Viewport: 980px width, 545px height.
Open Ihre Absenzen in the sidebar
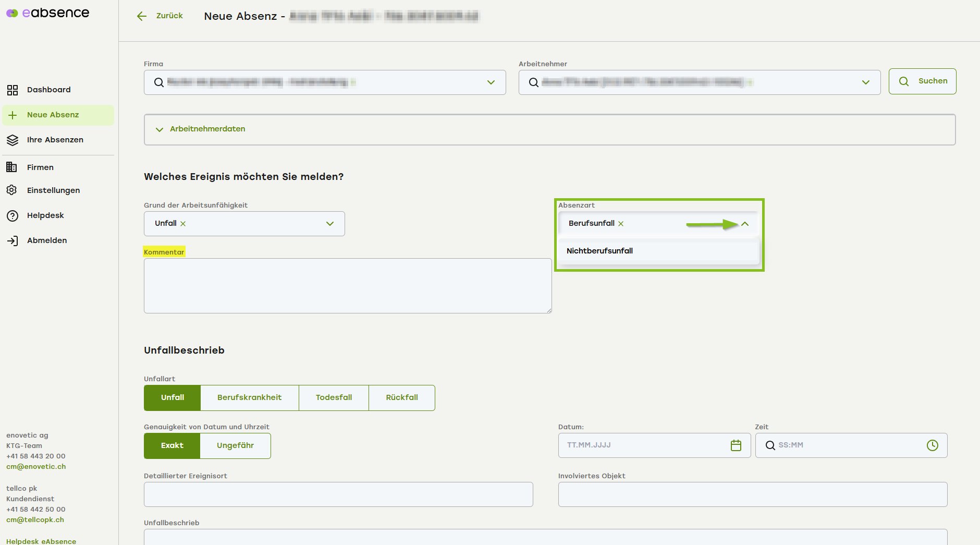pos(55,140)
